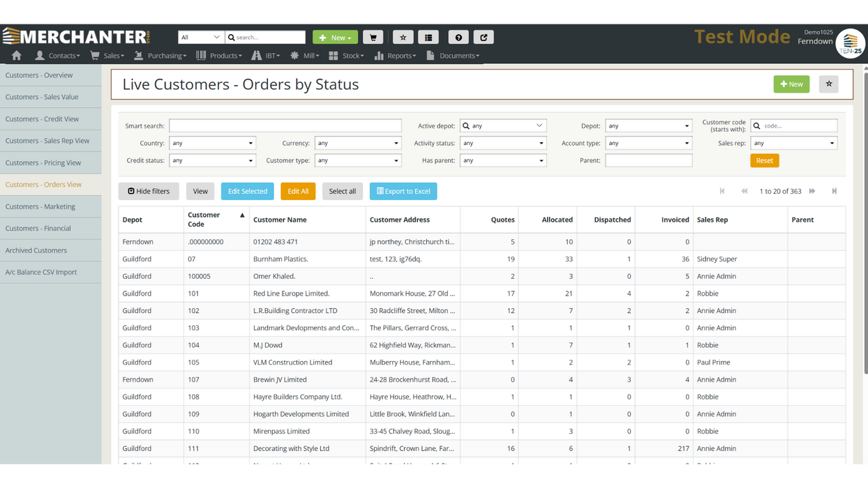The image size is (868, 488).
Task: Open Customers - Pricing View in sidebar
Action: (50, 162)
